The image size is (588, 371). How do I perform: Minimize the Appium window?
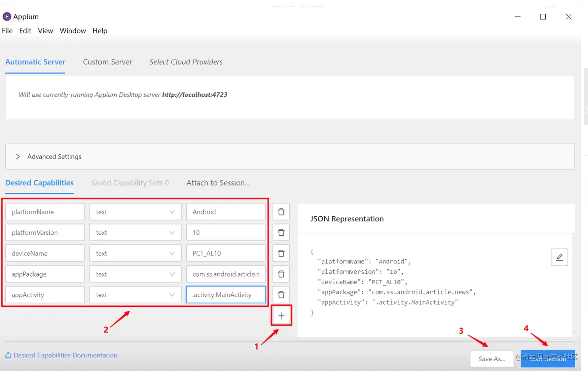pos(518,17)
